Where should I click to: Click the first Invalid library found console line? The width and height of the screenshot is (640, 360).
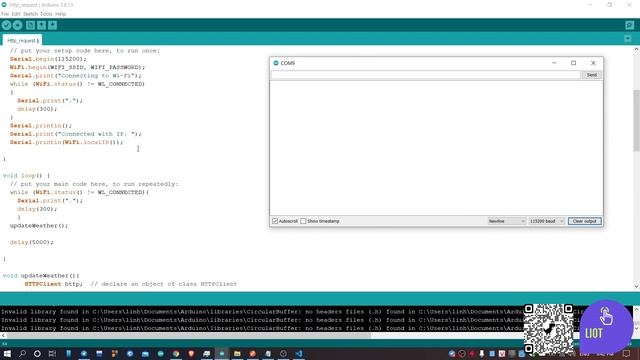coord(261,312)
